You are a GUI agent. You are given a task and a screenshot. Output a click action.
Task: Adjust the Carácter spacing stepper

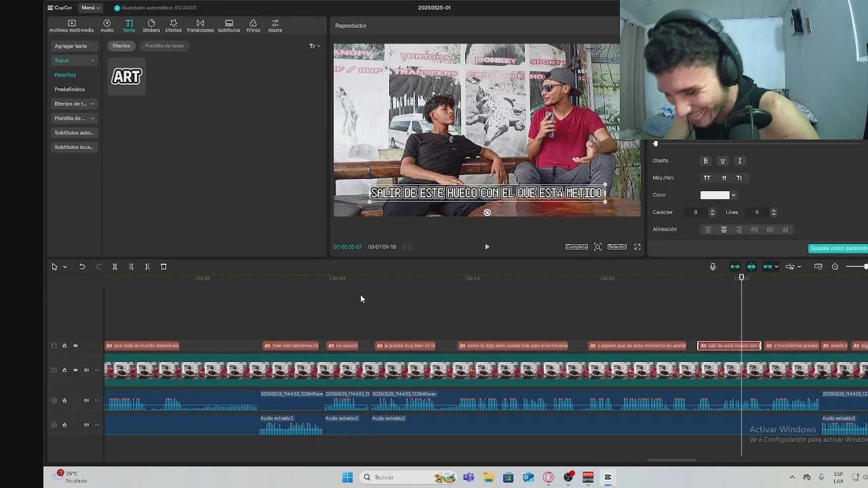(x=711, y=212)
